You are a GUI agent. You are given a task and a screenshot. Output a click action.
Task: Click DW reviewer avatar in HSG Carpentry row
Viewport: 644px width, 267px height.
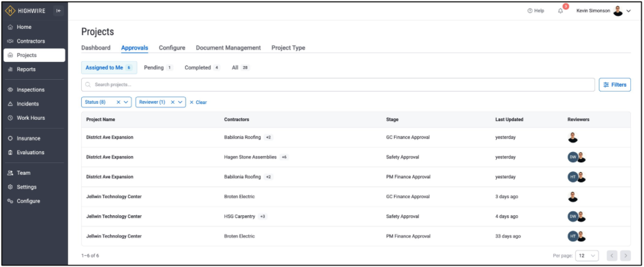pyautogui.click(x=572, y=217)
